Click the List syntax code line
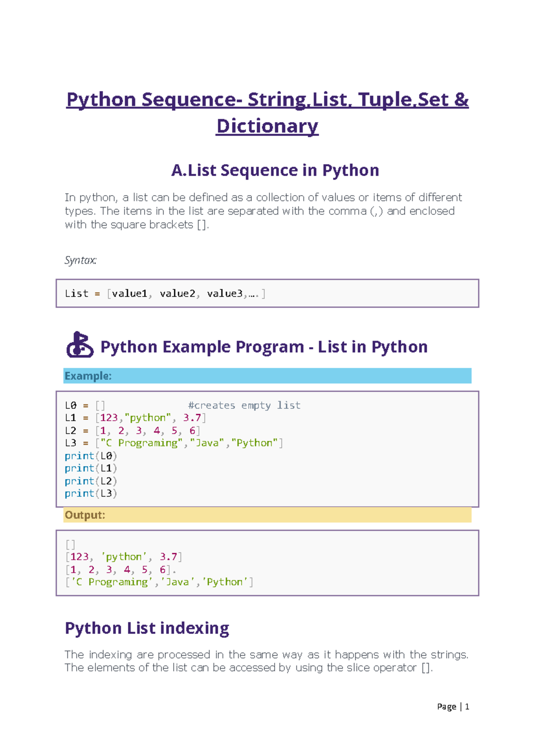This screenshot has width=535, height=756. 165,294
